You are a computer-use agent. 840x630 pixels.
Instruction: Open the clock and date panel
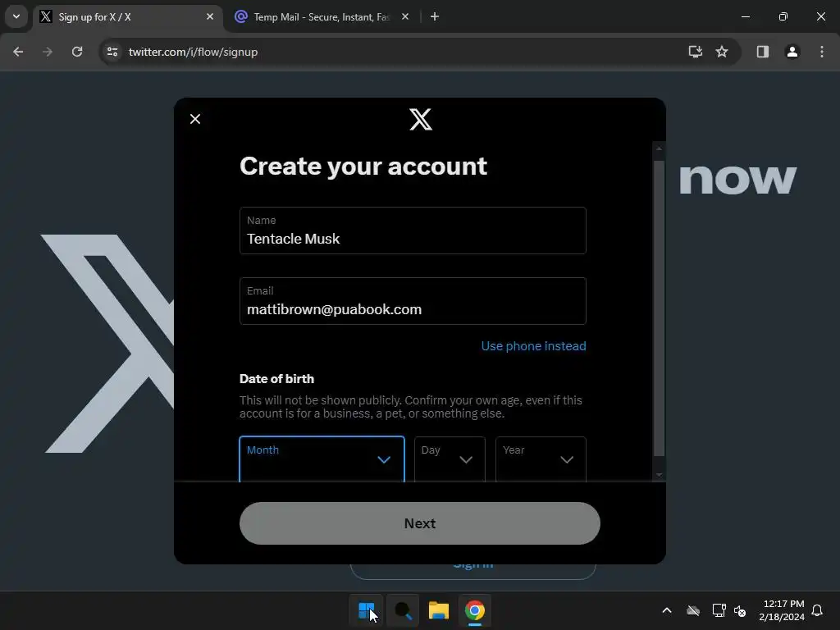[781, 610]
